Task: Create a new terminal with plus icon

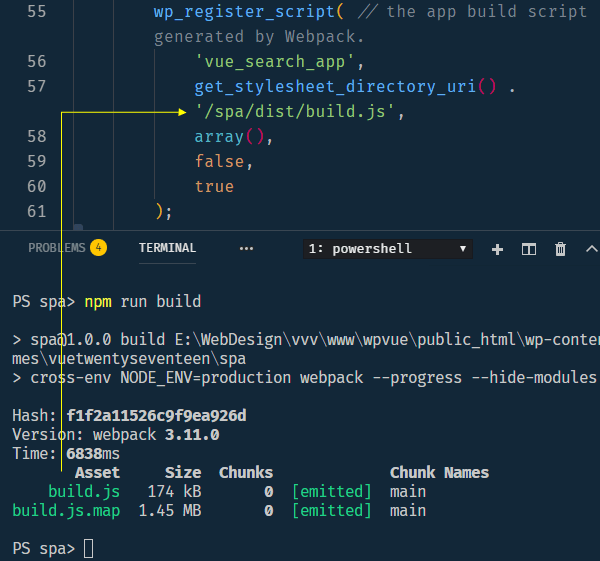Action: coord(498,249)
